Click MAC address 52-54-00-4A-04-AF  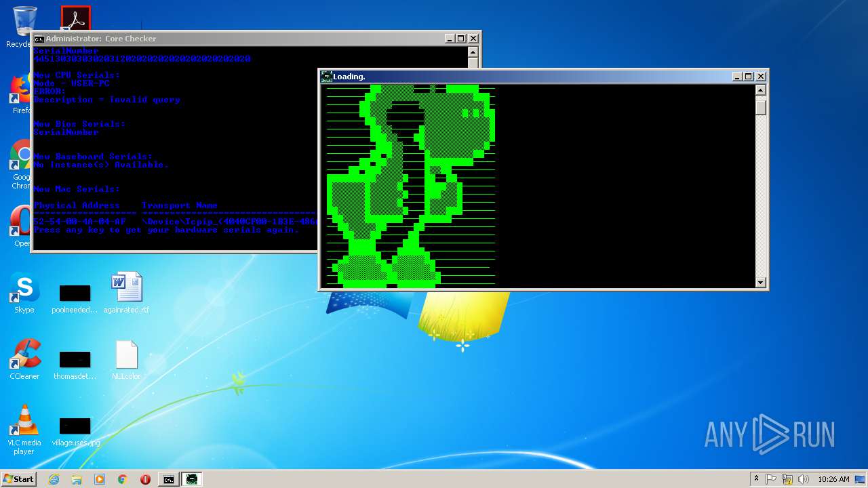point(80,222)
